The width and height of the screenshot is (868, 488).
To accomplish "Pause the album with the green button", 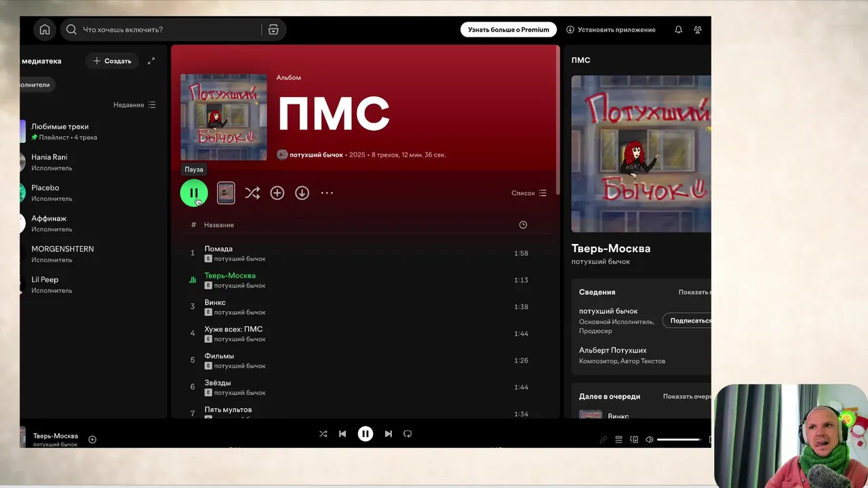I will [194, 193].
